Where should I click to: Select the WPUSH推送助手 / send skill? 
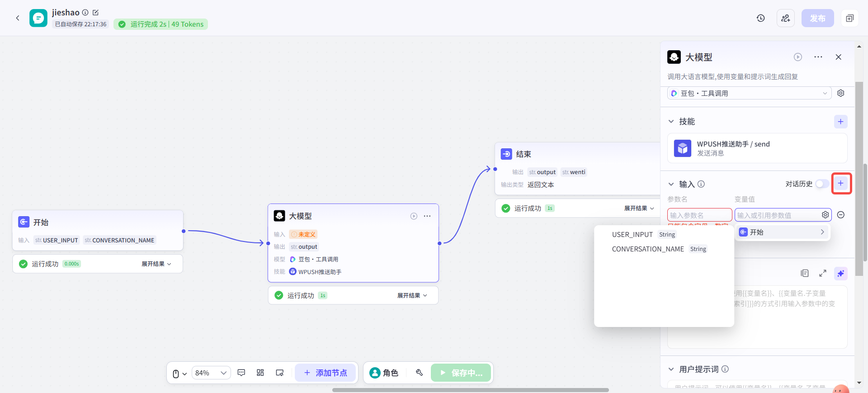(757, 148)
